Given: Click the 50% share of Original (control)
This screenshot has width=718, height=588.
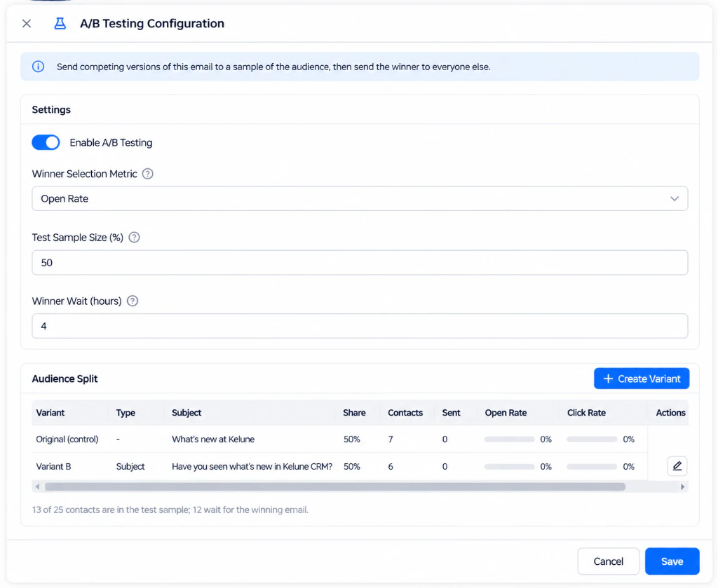Looking at the screenshot, I should click(352, 439).
